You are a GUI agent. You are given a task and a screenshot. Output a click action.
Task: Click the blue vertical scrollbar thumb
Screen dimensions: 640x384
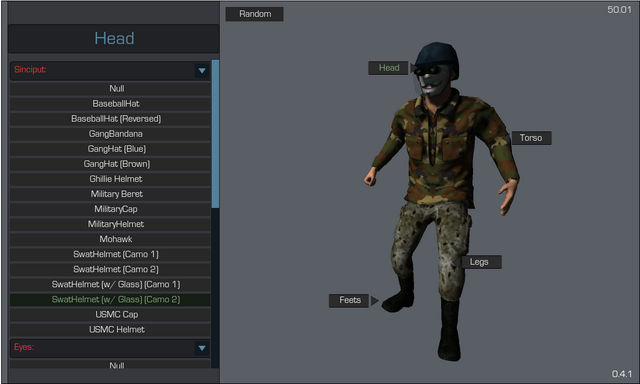point(216,134)
